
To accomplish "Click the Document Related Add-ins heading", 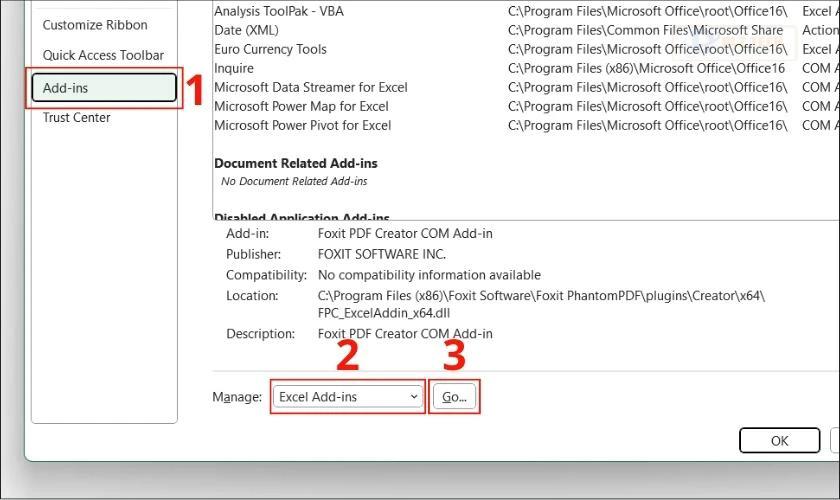I will click(296, 163).
